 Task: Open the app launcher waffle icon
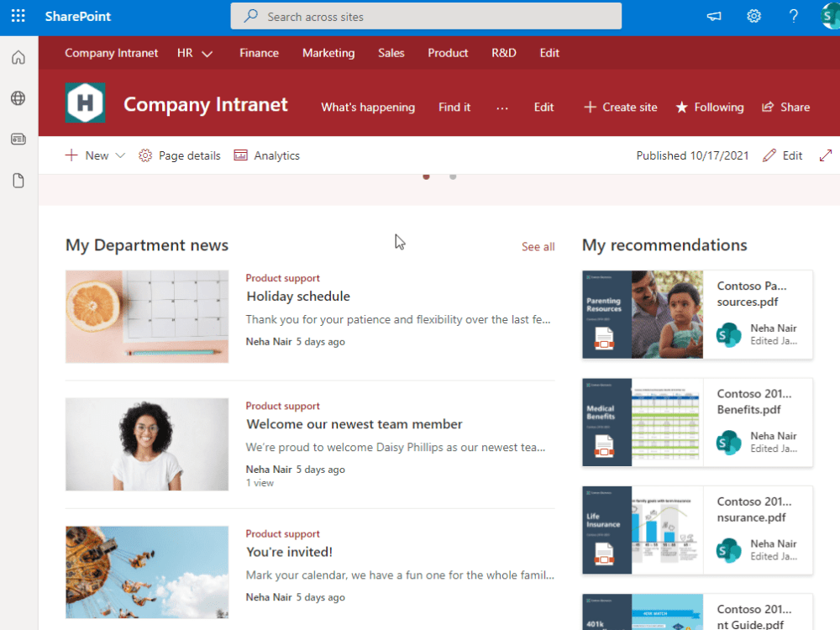[18, 16]
